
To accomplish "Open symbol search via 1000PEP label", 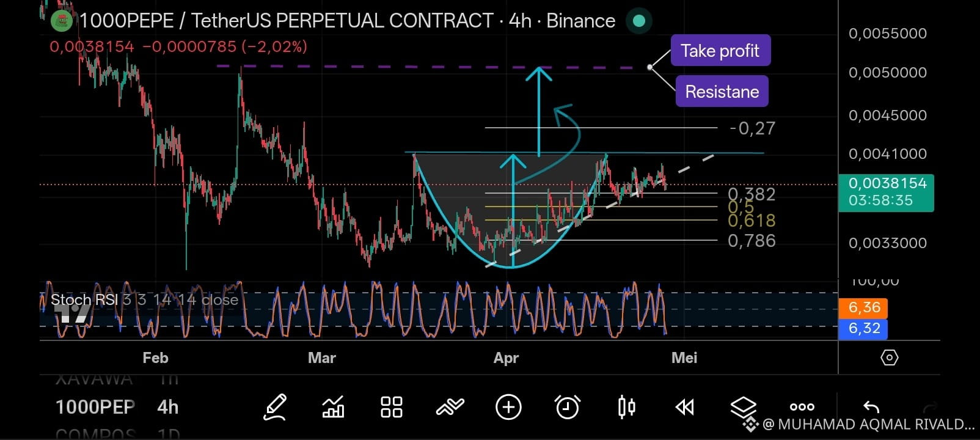I will click(95, 407).
